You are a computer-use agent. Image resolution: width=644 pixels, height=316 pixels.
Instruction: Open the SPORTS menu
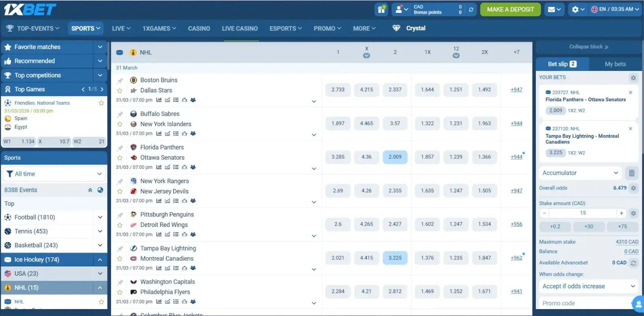(x=86, y=29)
